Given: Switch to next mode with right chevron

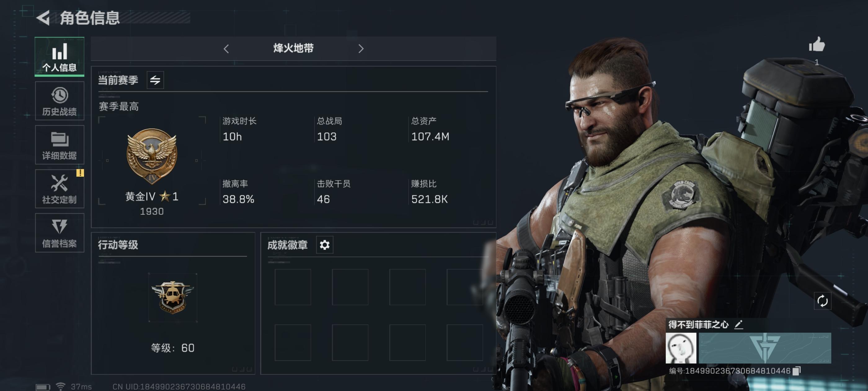Looking at the screenshot, I should pyautogui.click(x=361, y=49).
